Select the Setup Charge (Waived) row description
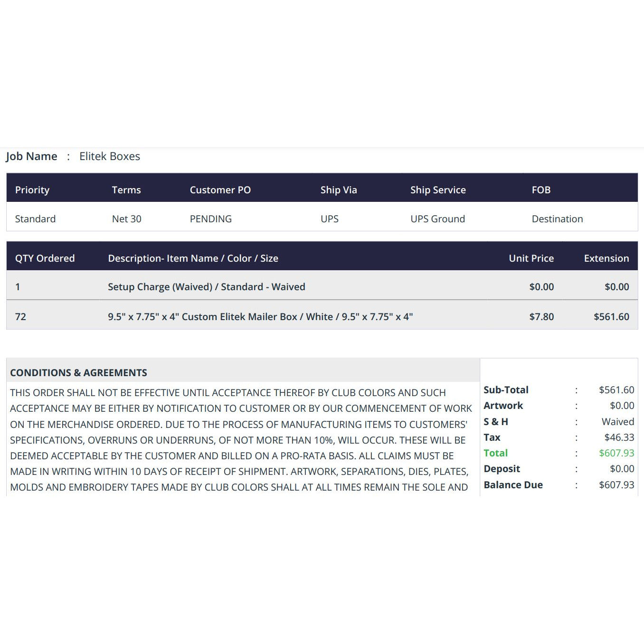 [207, 287]
